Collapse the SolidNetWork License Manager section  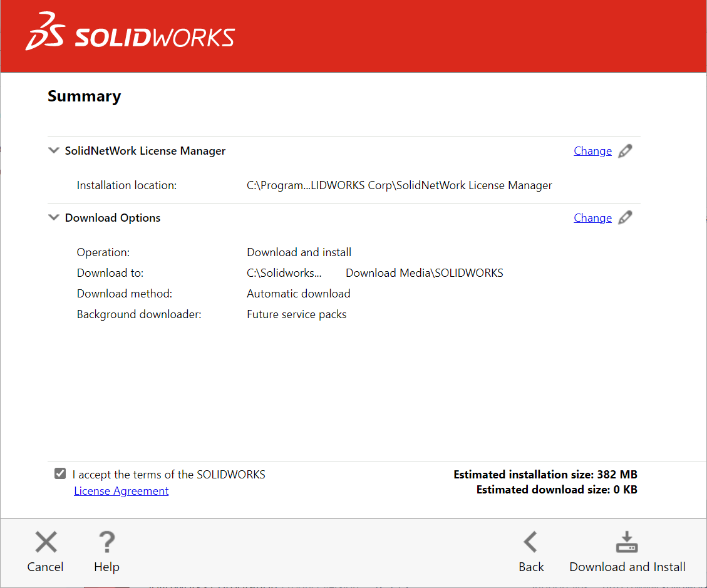click(54, 151)
